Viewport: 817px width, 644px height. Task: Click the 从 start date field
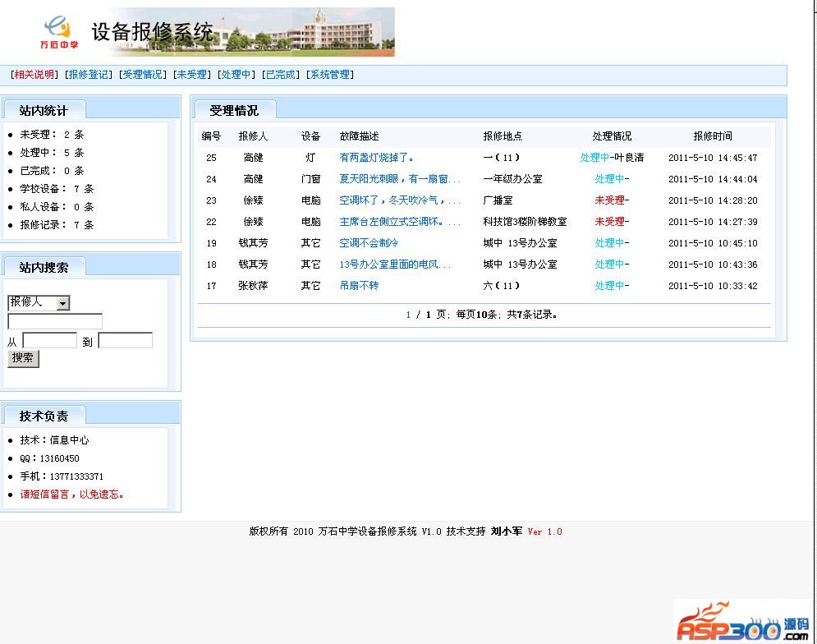click(x=49, y=341)
